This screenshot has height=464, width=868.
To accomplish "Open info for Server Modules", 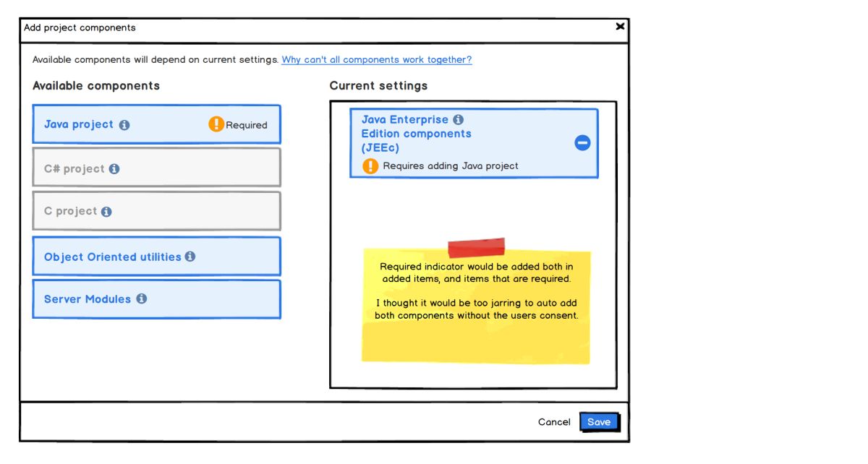I will click(x=142, y=298).
